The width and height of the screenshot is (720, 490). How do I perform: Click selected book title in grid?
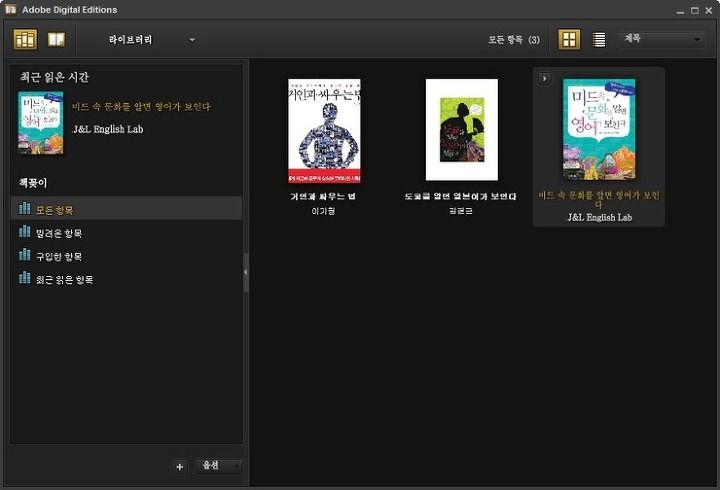click(x=599, y=199)
